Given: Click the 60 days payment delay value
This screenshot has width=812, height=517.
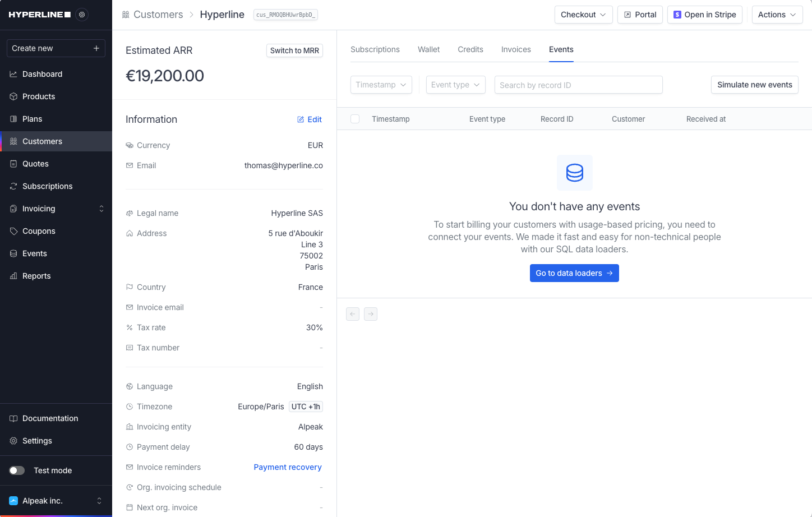Looking at the screenshot, I should pos(308,447).
